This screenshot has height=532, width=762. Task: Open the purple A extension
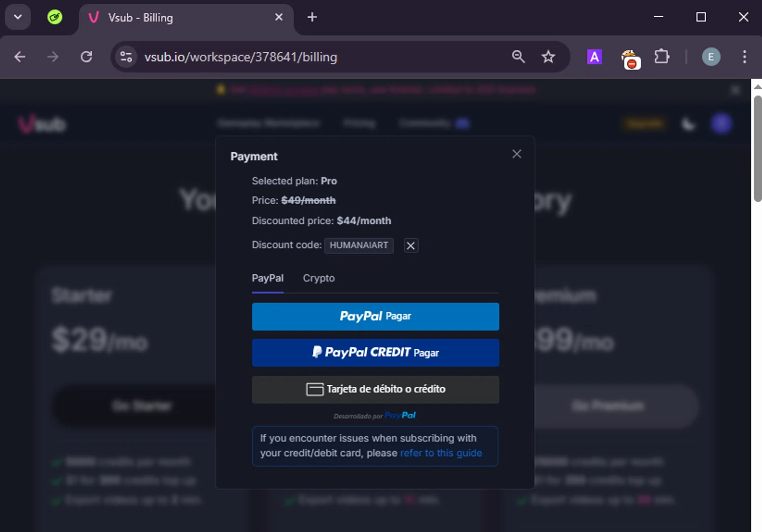594,57
